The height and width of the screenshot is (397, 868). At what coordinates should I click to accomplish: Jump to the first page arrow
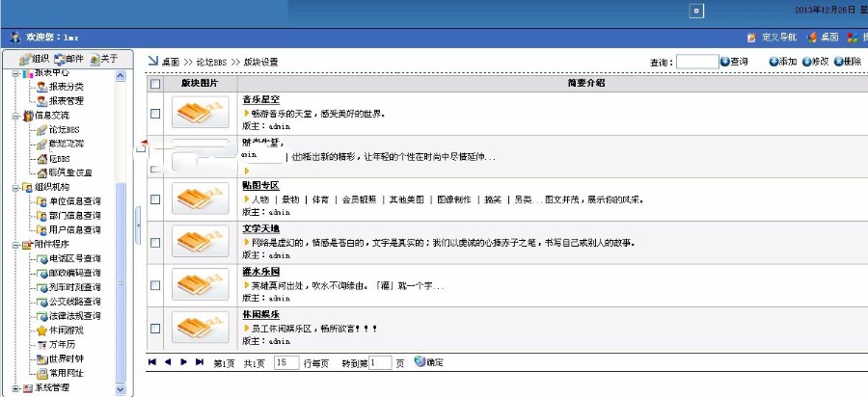click(152, 362)
